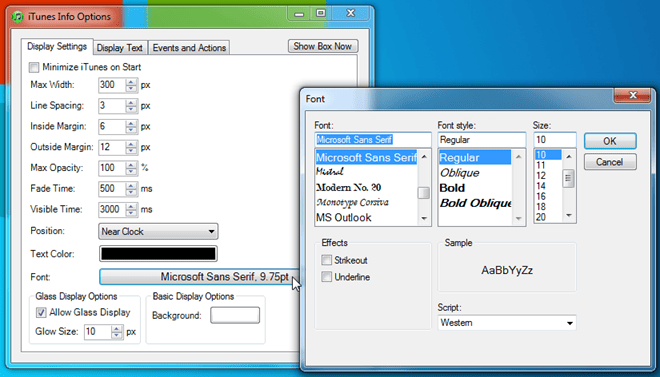660x377 pixels.
Task: Increase Glow Size spinner arrow
Action: click(117, 329)
